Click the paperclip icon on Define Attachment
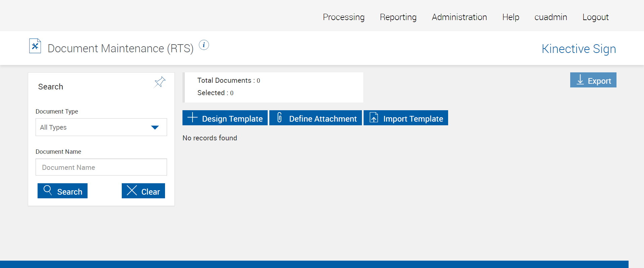 pyautogui.click(x=279, y=118)
